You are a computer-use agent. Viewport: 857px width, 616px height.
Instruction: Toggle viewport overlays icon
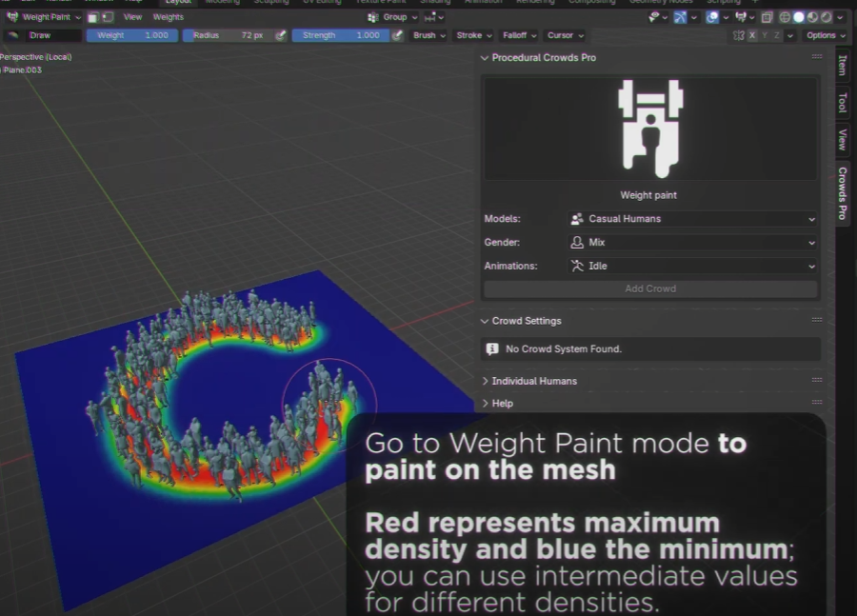point(712,17)
